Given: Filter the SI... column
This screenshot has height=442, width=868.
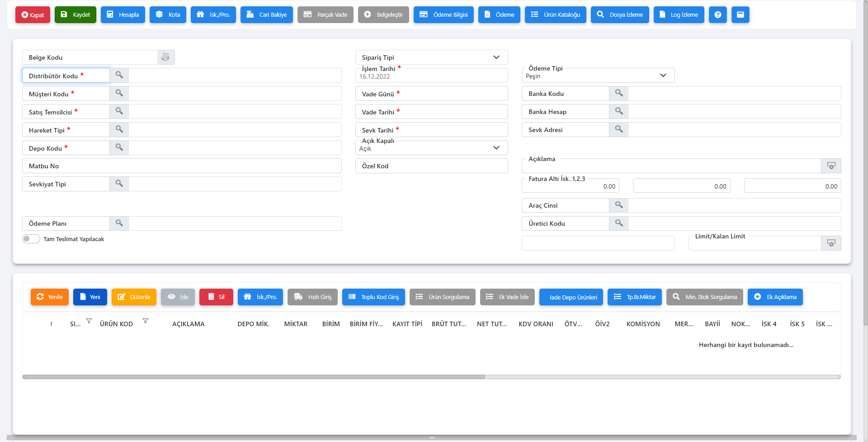Looking at the screenshot, I should point(89,321).
